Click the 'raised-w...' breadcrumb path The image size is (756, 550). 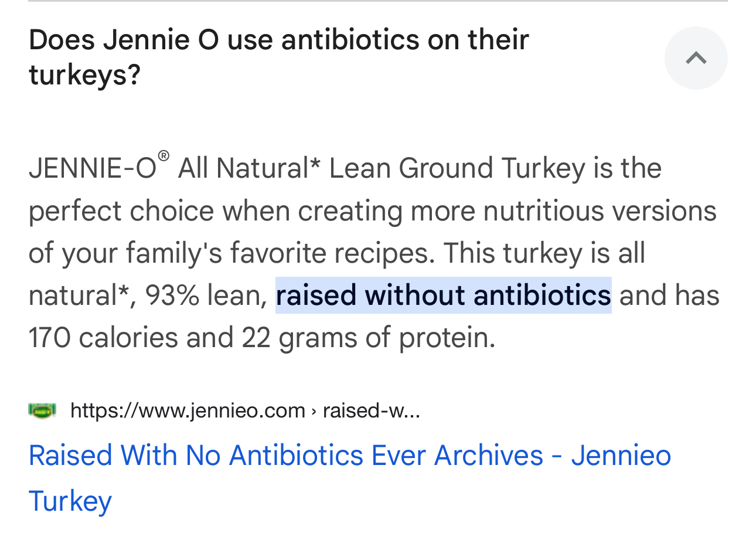click(x=371, y=410)
